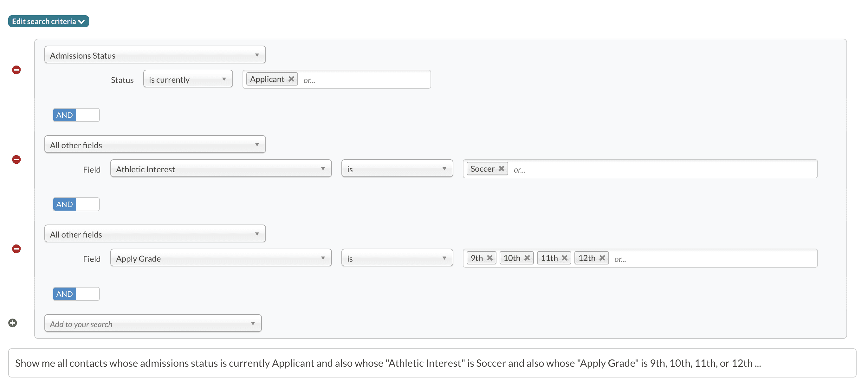Open the 'Add to your search' dropdown
Image resolution: width=868 pixels, height=387 pixels.
pyautogui.click(x=152, y=323)
